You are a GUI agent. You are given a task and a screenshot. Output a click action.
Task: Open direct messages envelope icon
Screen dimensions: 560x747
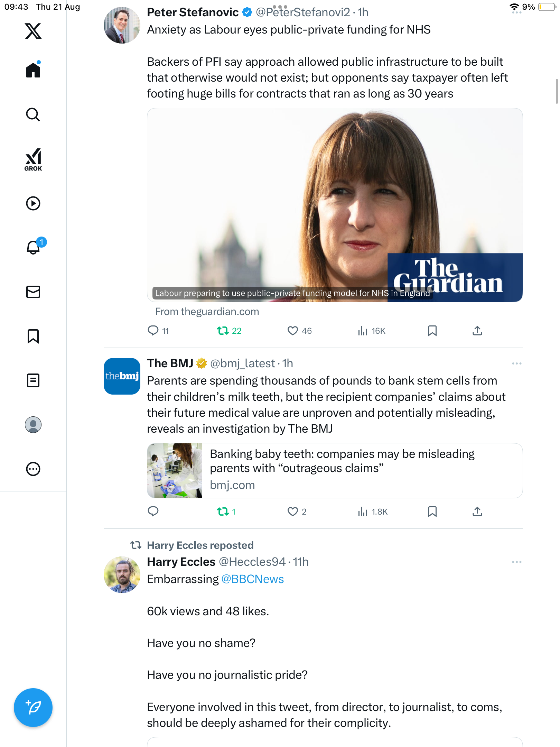click(x=33, y=292)
